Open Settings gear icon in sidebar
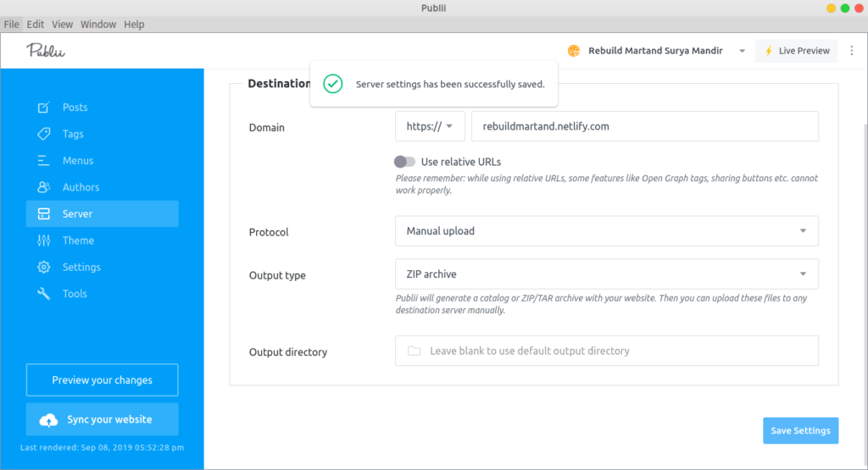868x470 pixels. (43, 267)
